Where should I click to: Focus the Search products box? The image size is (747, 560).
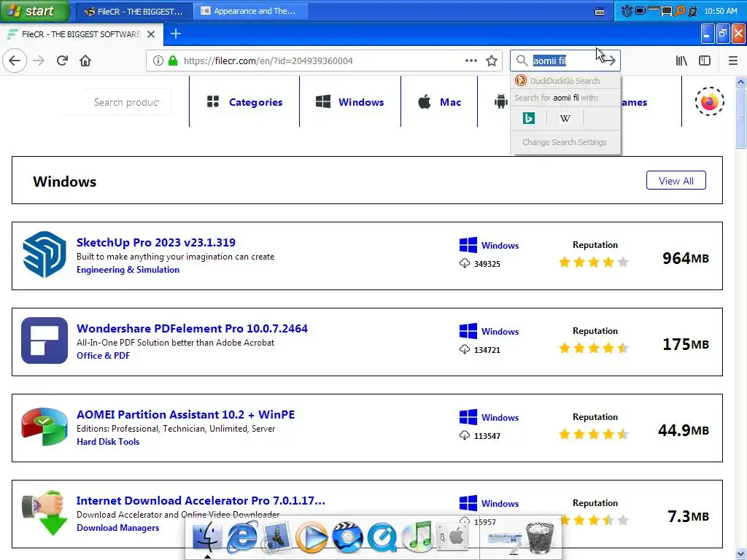[x=127, y=102]
